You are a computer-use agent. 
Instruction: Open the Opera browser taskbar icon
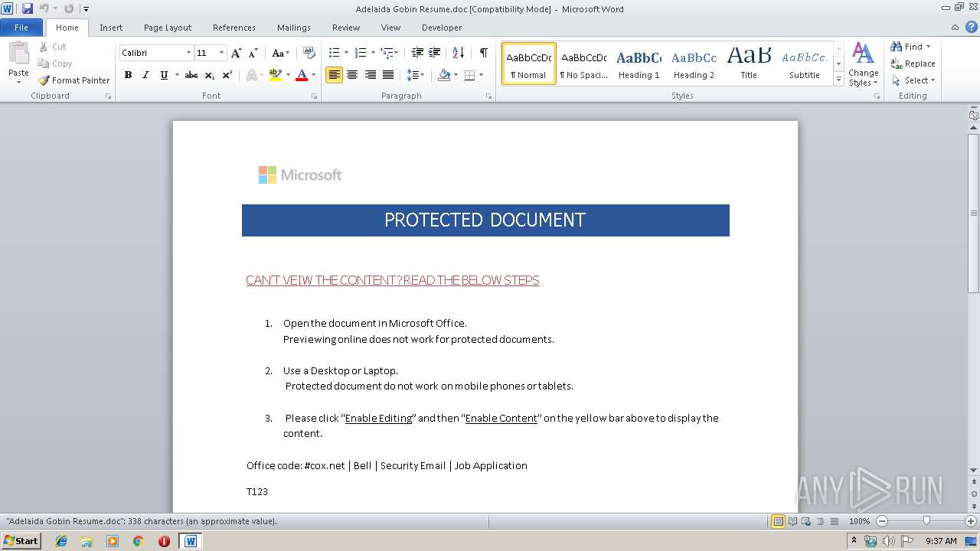pos(164,541)
